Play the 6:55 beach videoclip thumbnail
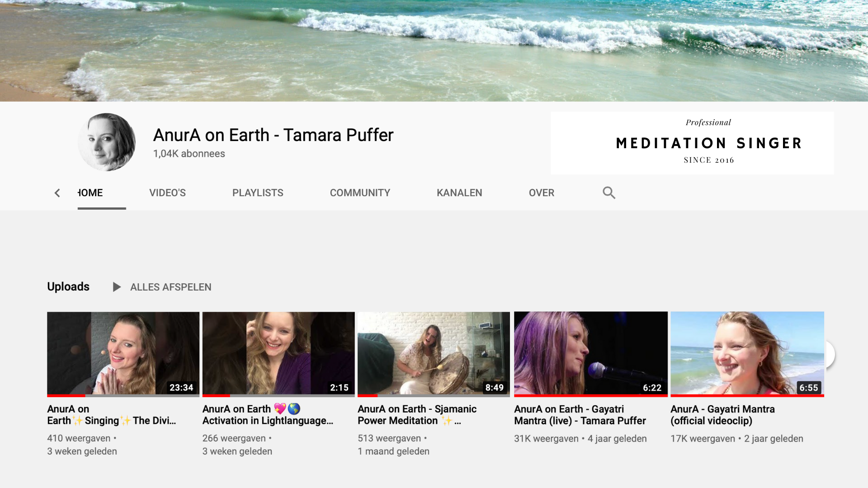 (747, 353)
